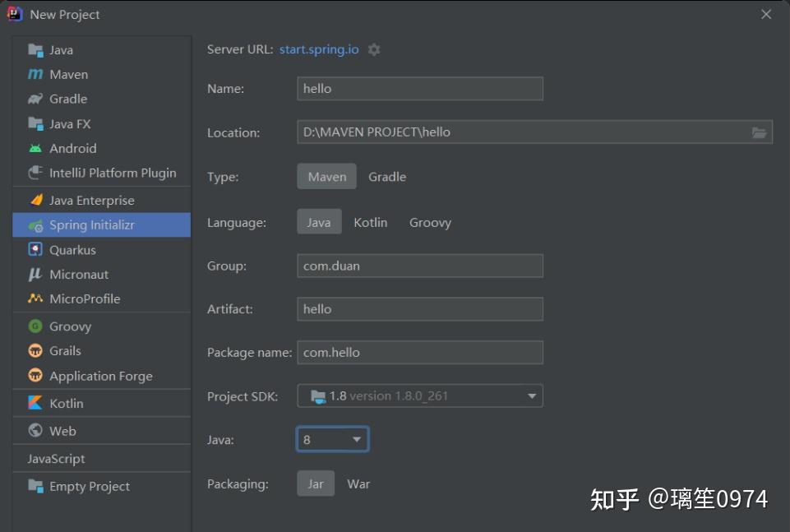790x532 pixels.
Task: Click the Artifact input field
Action: click(x=419, y=308)
